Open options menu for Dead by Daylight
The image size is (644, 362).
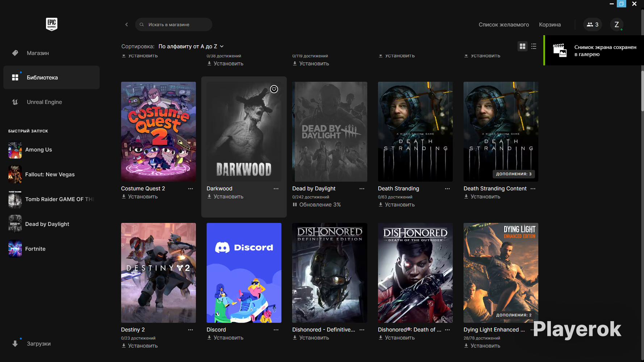click(362, 189)
